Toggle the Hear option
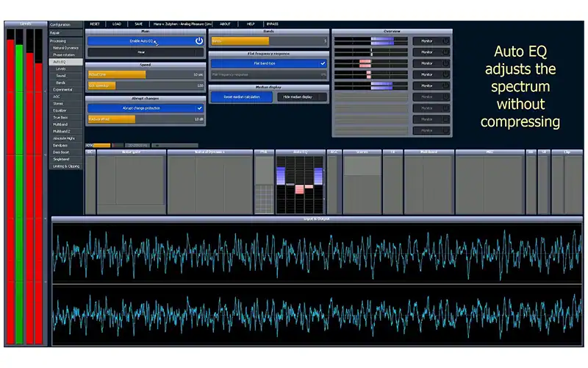 (x=146, y=52)
